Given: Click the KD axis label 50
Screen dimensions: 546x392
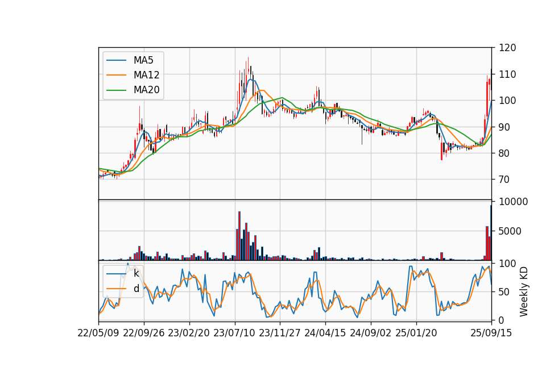Looking at the screenshot, I should [x=504, y=292].
